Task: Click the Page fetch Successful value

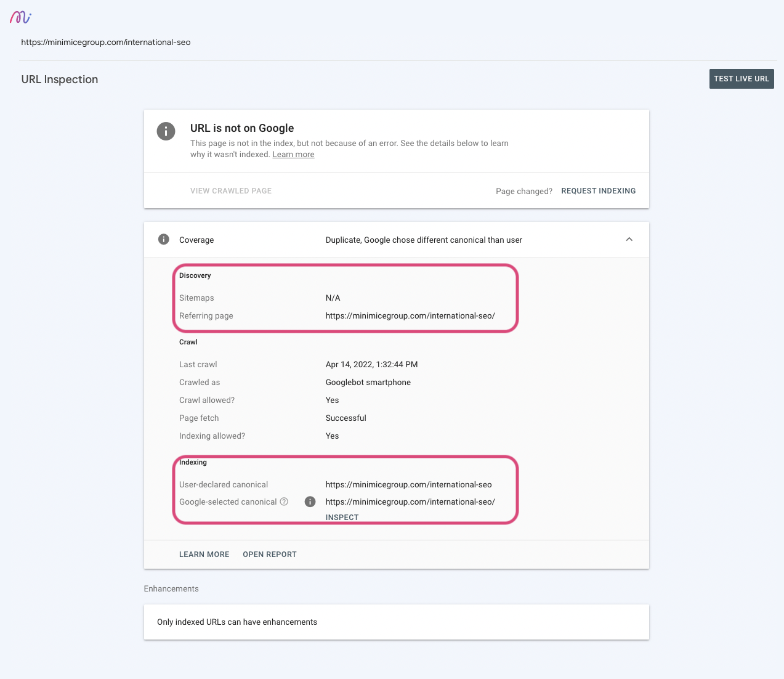Action: pyautogui.click(x=346, y=418)
